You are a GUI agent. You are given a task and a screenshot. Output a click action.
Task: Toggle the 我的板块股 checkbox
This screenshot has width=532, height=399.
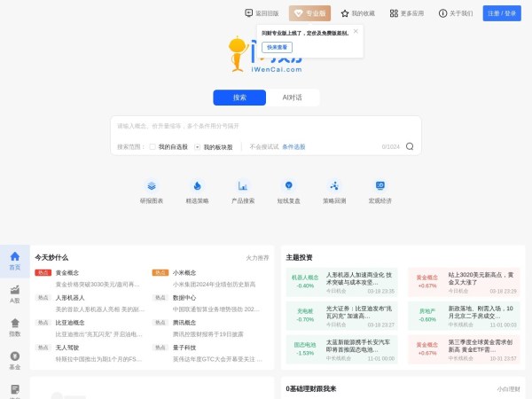(197, 146)
